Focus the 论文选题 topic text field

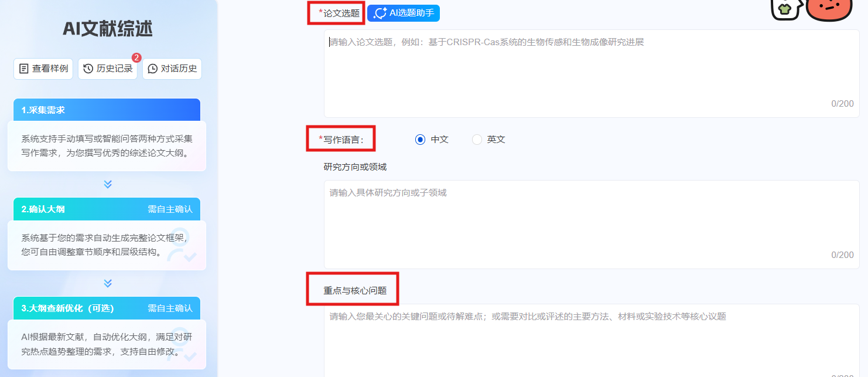pyautogui.click(x=592, y=73)
